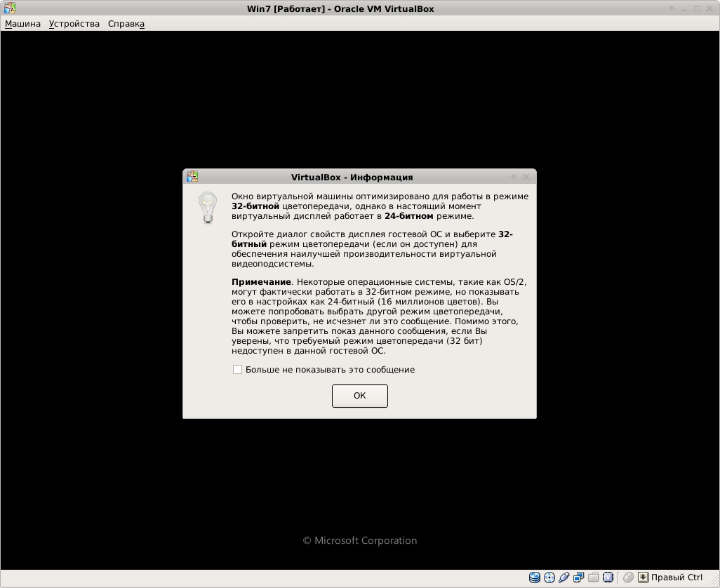Click the virtualization (V chip) status icon
The image size is (720, 588).
tap(608, 577)
